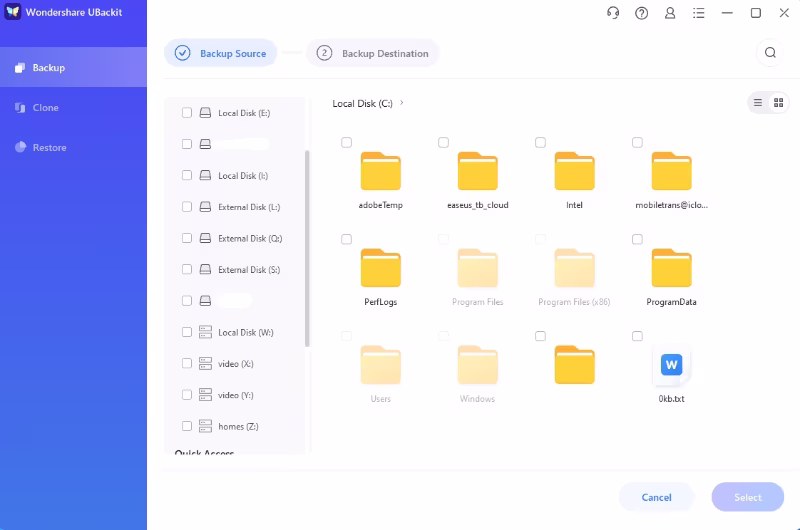Open the adobeTemp folder icon

(x=381, y=171)
